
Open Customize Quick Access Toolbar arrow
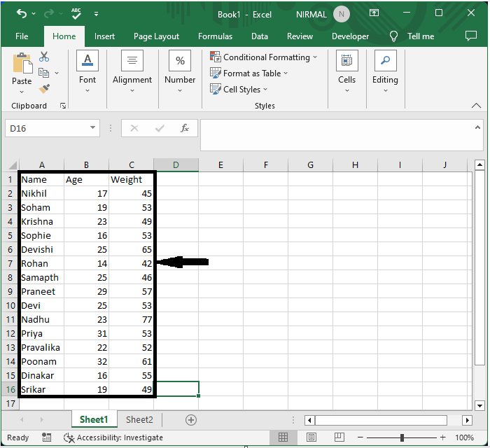[x=97, y=14]
